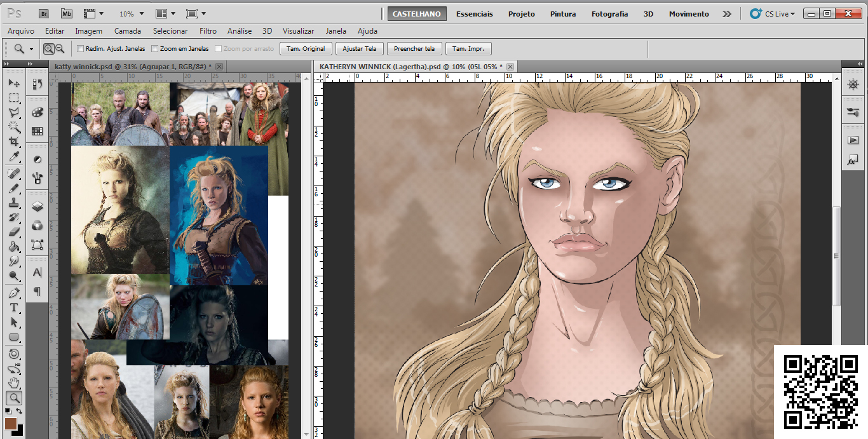
Task: Select the Rectangular Marquee tool
Action: 13,98
